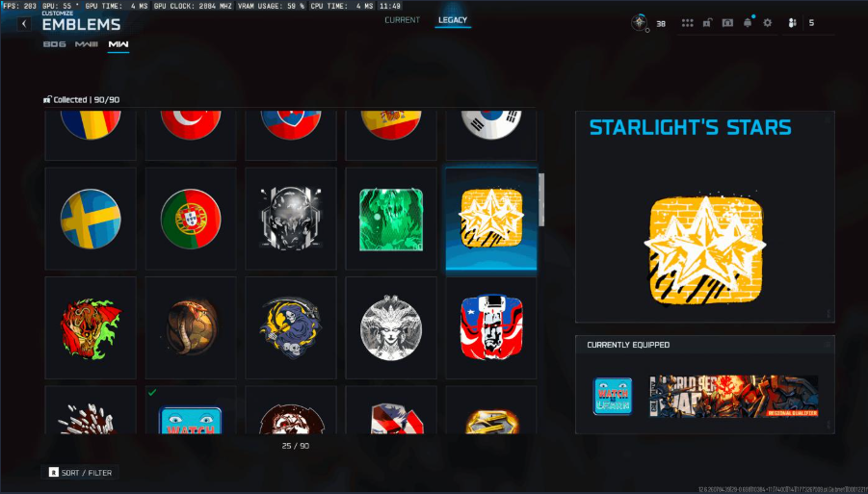This screenshot has height=494, width=868.
Task: Click the emblem grid scrollbar handle
Action: [541, 199]
